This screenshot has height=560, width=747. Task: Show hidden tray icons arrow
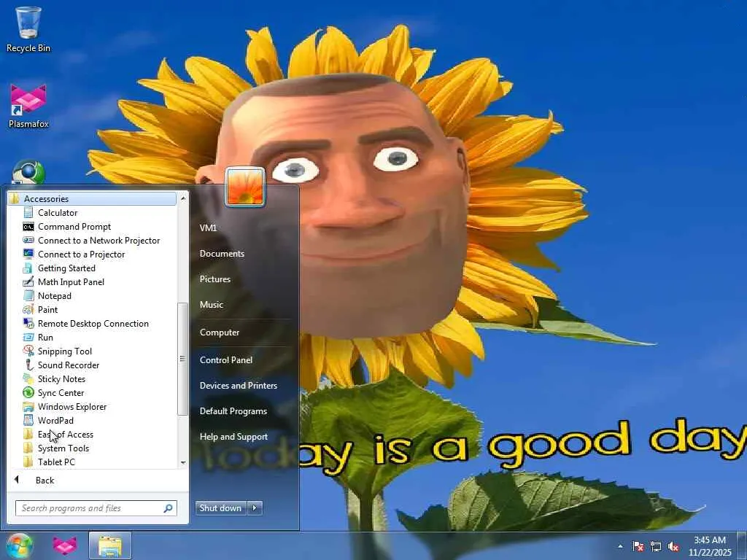[x=620, y=546]
